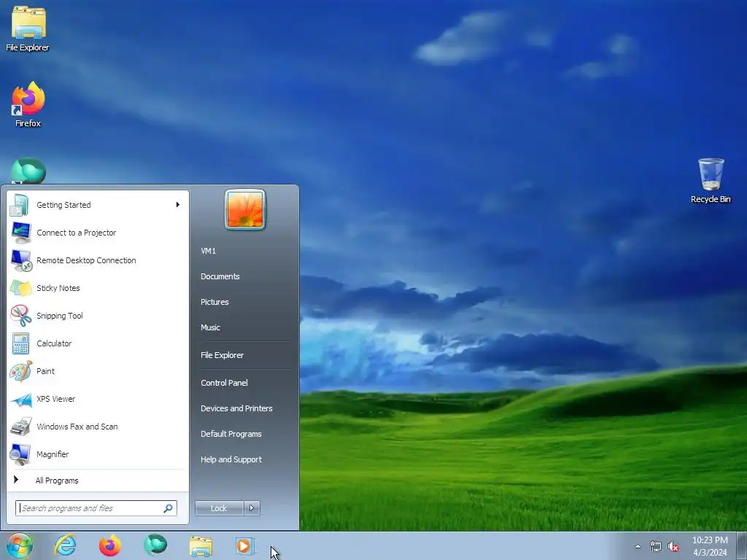747x560 pixels.
Task: Start Paint from its palette icon
Action: pos(20,371)
